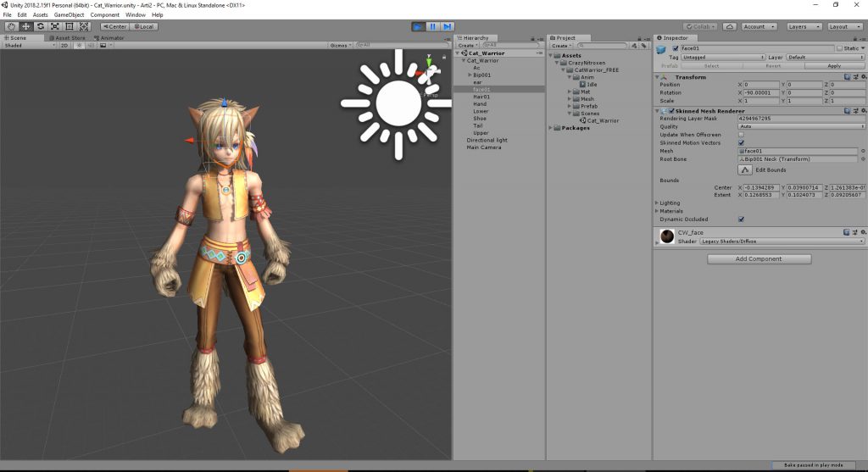The height and width of the screenshot is (472, 868).
Task: Click Root Bone object picker circle
Action: (x=862, y=159)
